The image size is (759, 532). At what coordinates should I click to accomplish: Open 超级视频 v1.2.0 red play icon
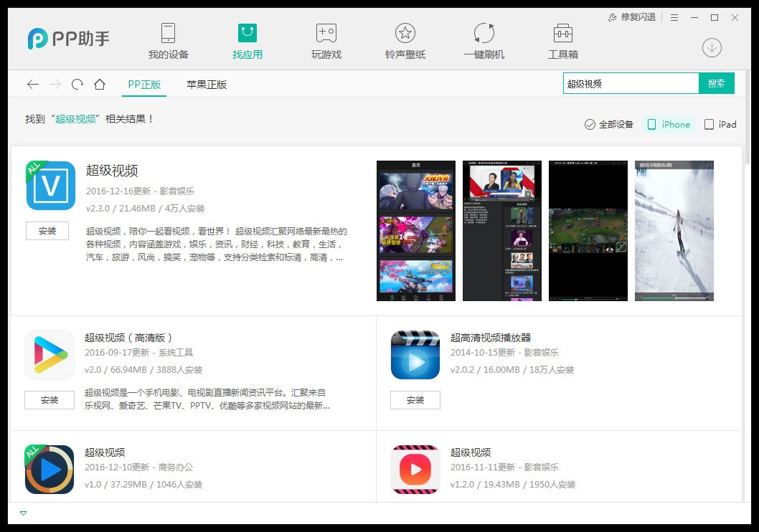tap(415, 469)
